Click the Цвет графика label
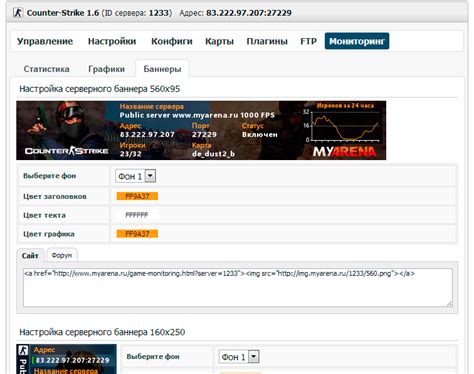This screenshot has height=374, width=474. (49, 234)
